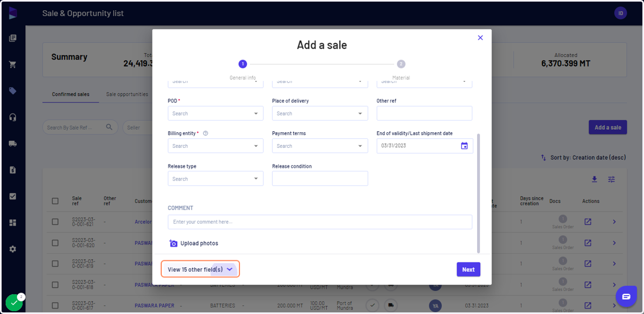Tick checkbox for sale S2023-03-0-001-618

[x=55, y=285]
